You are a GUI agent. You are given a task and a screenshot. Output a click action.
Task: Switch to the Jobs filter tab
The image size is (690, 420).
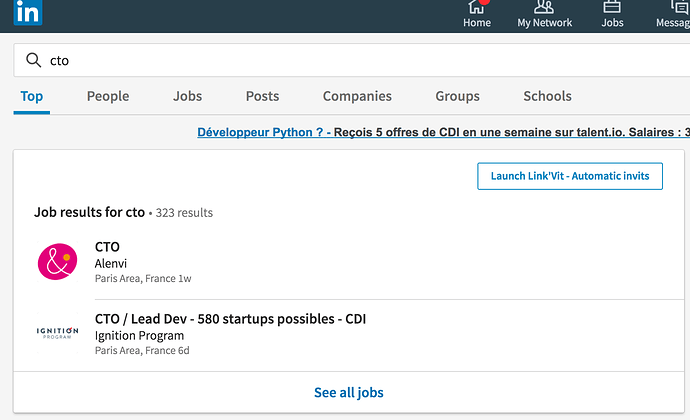point(187,96)
